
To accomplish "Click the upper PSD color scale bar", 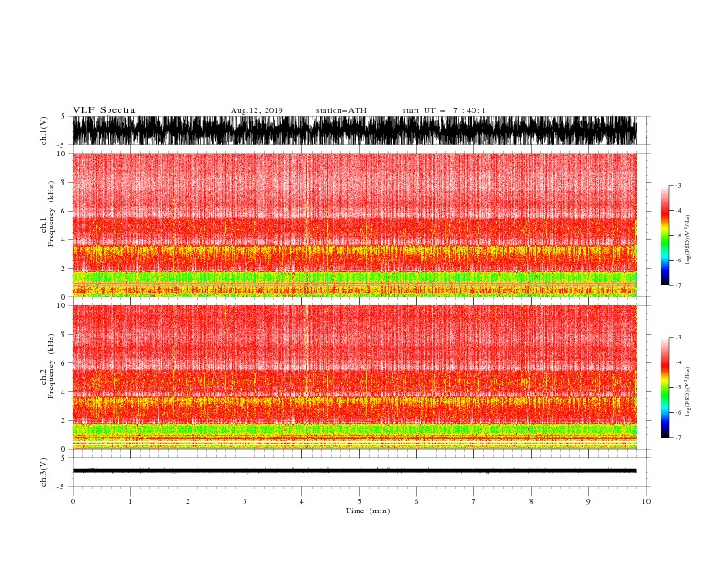I will (x=665, y=236).
